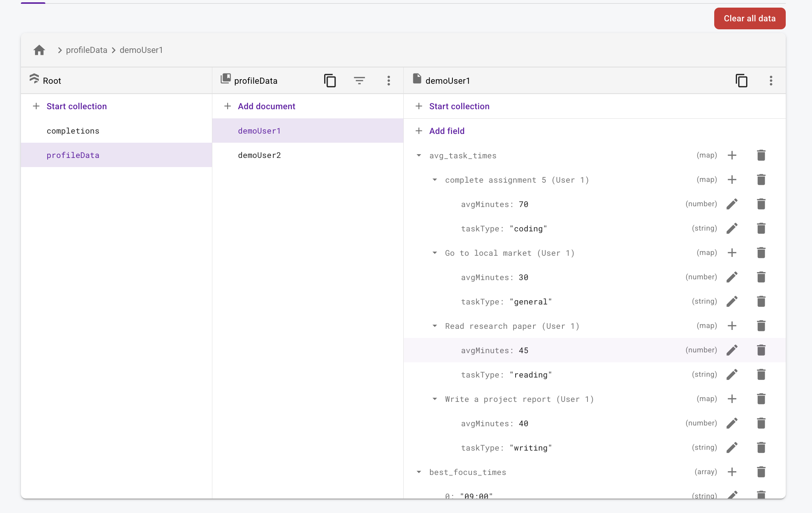Click the home icon in breadcrumb

(39, 50)
